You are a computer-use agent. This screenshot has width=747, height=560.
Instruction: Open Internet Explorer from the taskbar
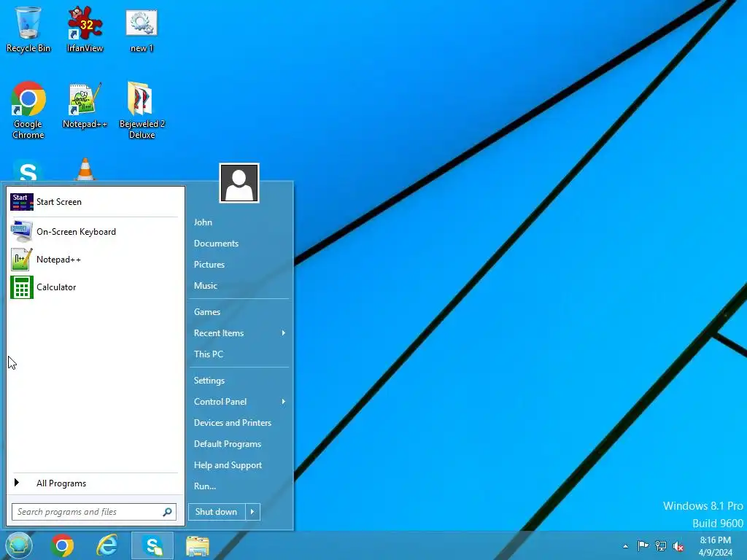pyautogui.click(x=107, y=545)
